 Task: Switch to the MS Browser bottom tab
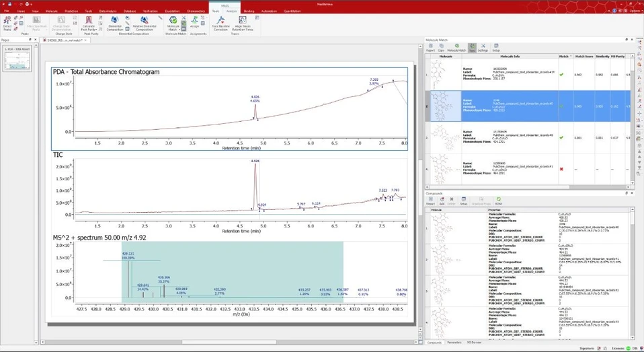click(x=475, y=343)
